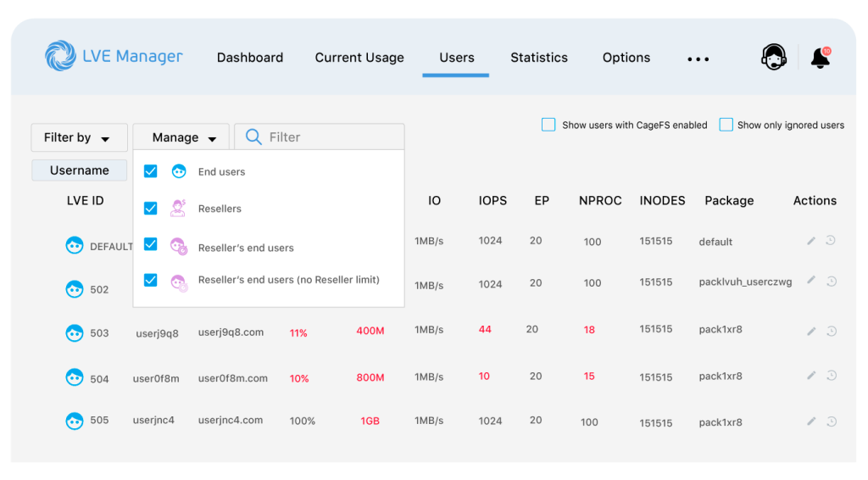This screenshot has height=480, width=868.
Task: Click the user icon for LVE 504
Action: click(75, 377)
